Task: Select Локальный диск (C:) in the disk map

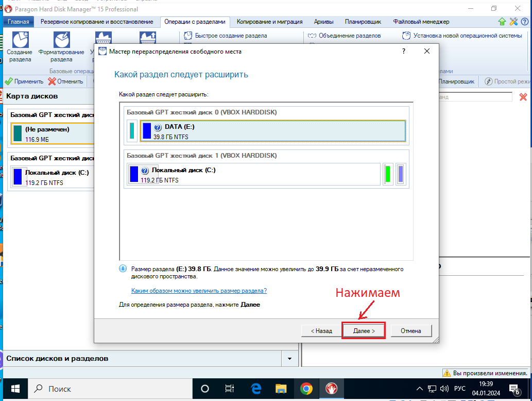Action: (52, 177)
